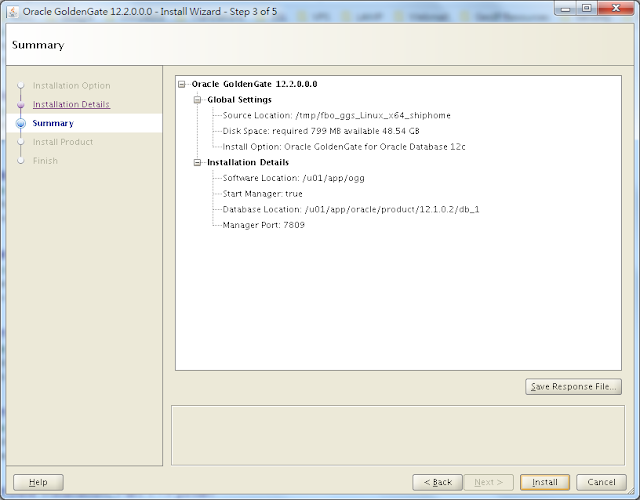Cancel the GoldenGate installation wizard
This screenshot has width=640, height=500.
coord(601,482)
